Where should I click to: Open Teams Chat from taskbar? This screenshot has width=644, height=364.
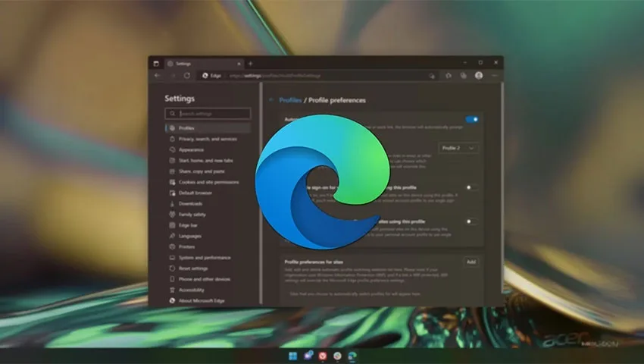click(308, 356)
